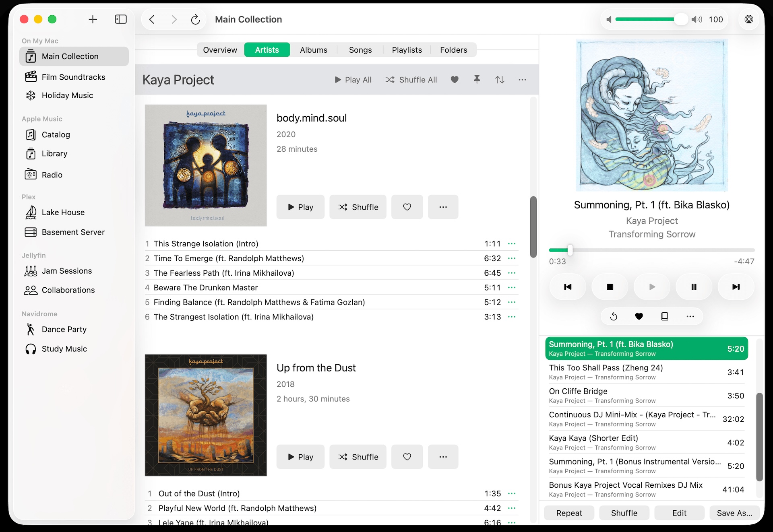Open more options for Kaya Project header
Image resolution: width=773 pixels, height=532 pixels.
[x=522, y=80]
